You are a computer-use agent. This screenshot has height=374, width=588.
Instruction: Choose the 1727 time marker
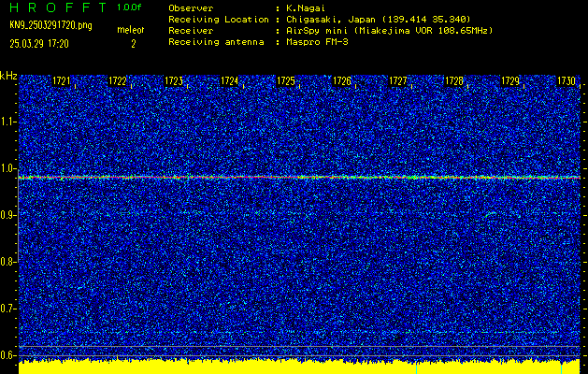pos(398,81)
